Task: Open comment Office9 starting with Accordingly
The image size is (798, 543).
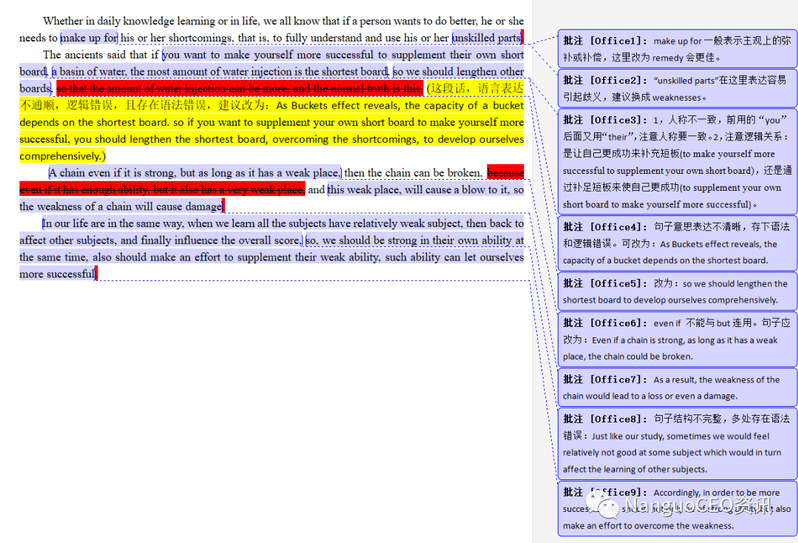Action: [677, 509]
